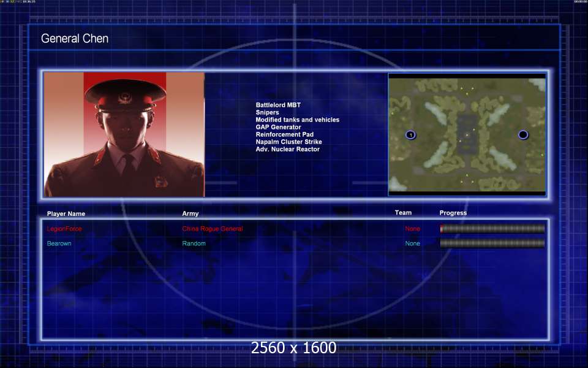Viewport: 588px width, 368px height.
Task: Click the 'Player Name' column header
Action: (x=66, y=213)
